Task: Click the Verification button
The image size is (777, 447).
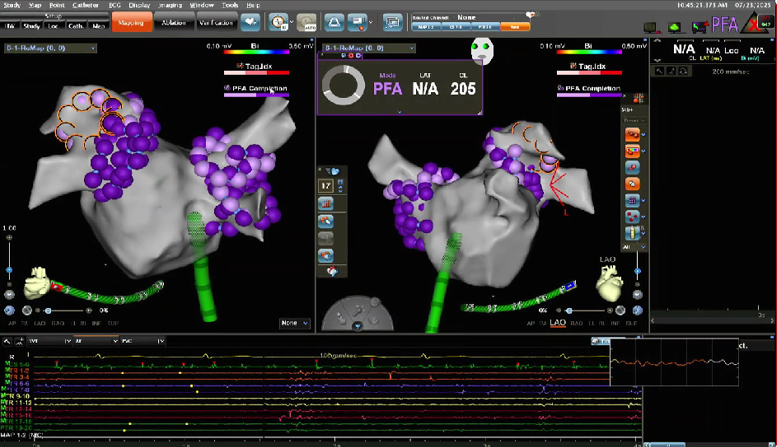Action: [x=215, y=21]
